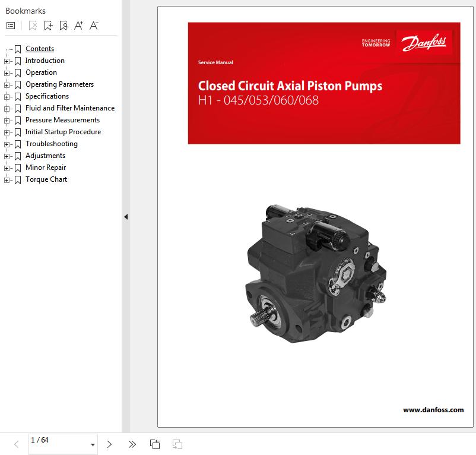Image resolution: width=476 pixels, height=455 pixels.
Task: Add a new bookmark with the plus icon
Action: pos(48,26)
